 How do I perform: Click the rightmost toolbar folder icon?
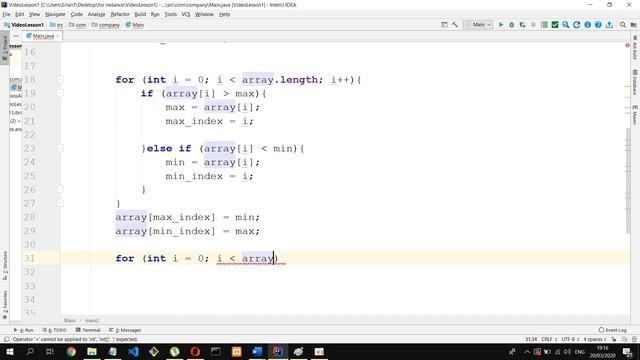633,25
